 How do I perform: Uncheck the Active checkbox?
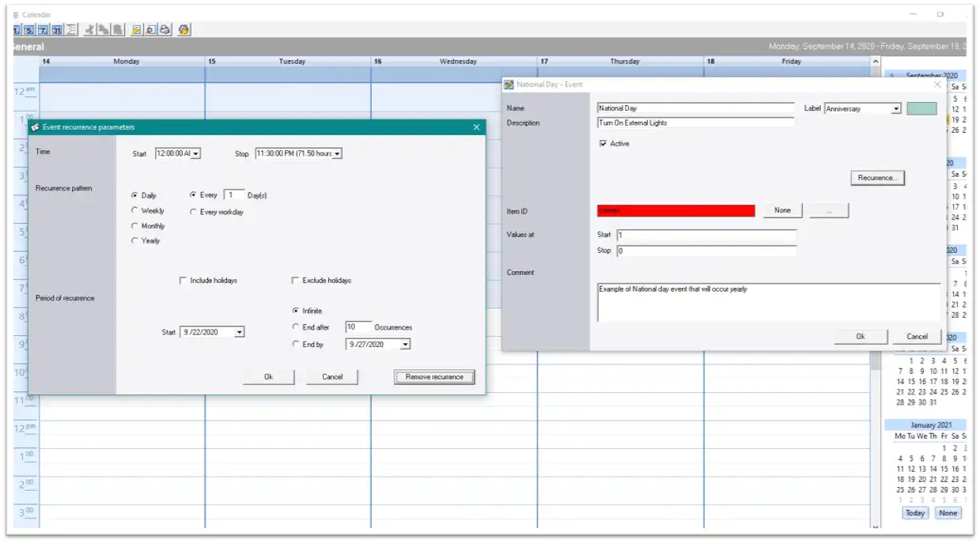point(604,144)
